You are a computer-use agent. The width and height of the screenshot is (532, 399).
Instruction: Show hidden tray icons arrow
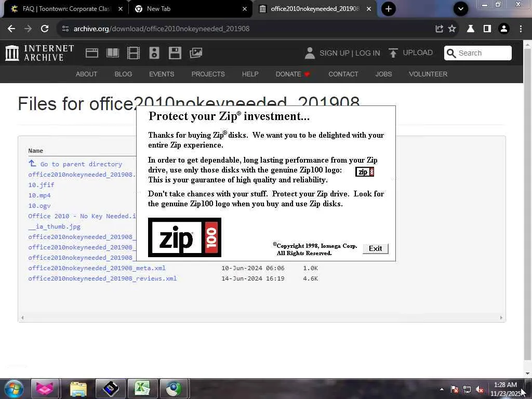442,389
